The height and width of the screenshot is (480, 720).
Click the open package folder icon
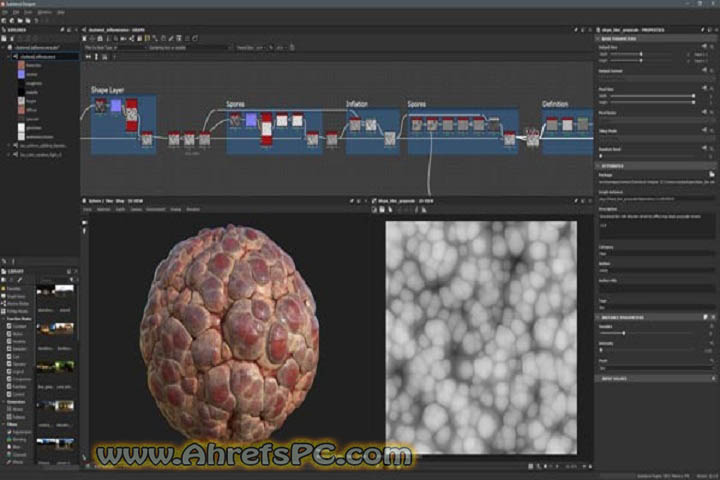tap(20, 21)
